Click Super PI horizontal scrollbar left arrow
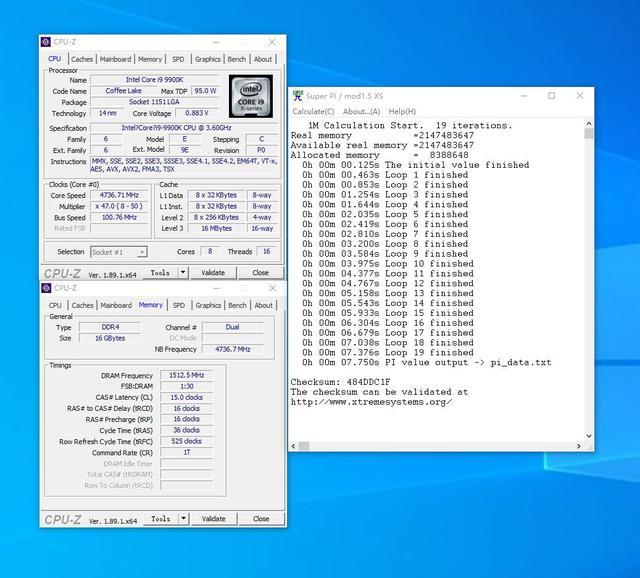The image size is (640, 578). tap(293, 446)
